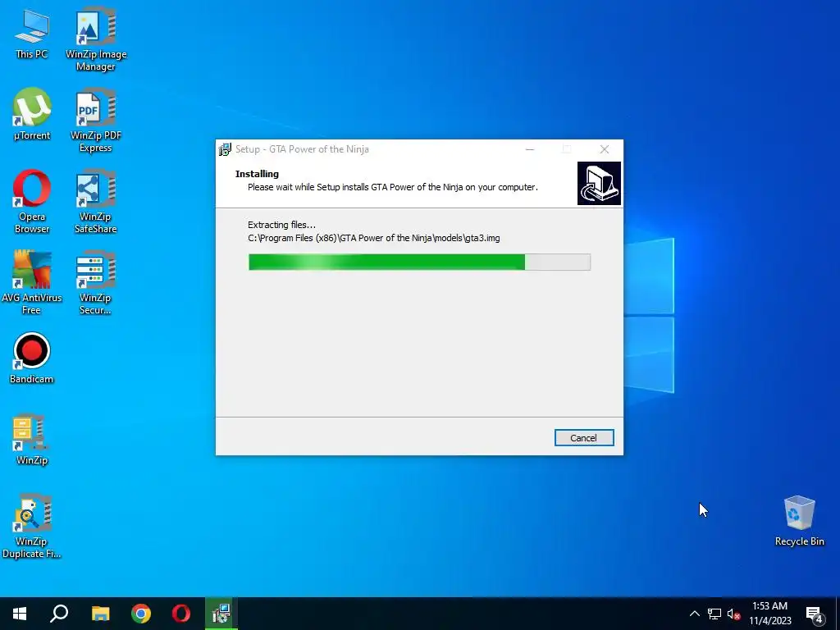This screenshot has width=840, height=630.
Task: Select the WinZip Duplicate File Finder shortcut
Action: [32, 527]
